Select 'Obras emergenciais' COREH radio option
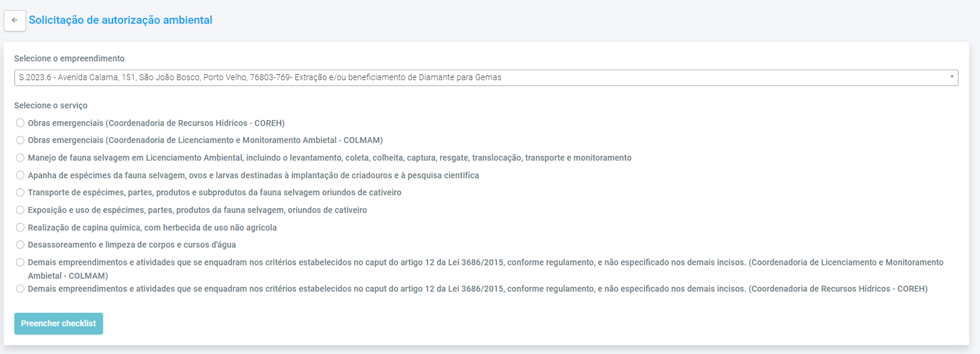The image size is (980, 354). 20,123
